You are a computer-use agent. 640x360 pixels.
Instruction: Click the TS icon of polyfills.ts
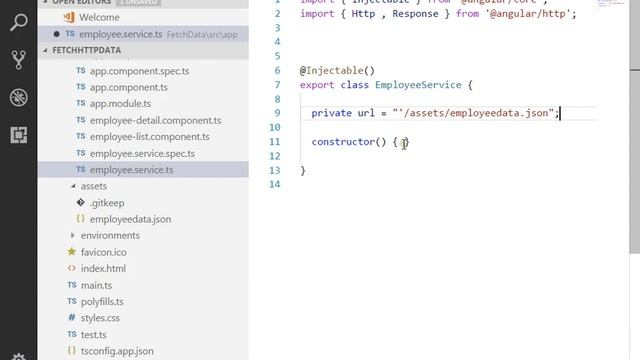72,301
